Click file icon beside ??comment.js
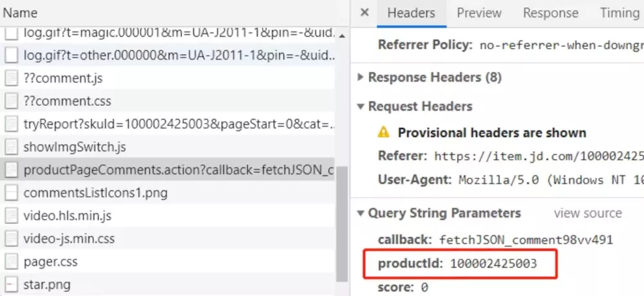This screenshot has width=644, height=296. (x=11, y=79)
